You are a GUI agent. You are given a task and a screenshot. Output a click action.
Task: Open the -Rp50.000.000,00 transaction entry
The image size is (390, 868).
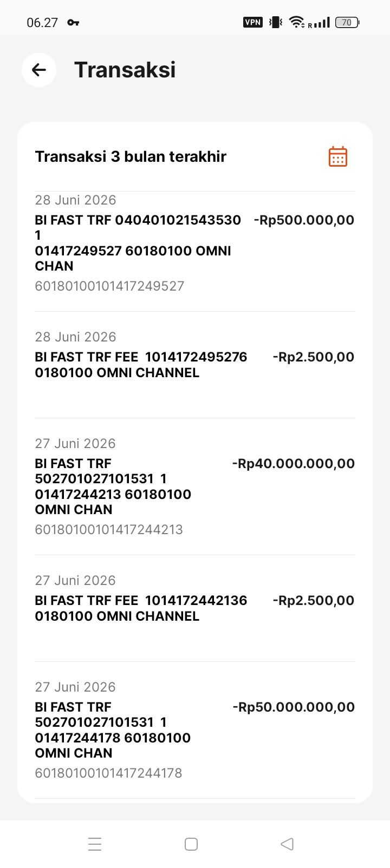tap(195, 730)
